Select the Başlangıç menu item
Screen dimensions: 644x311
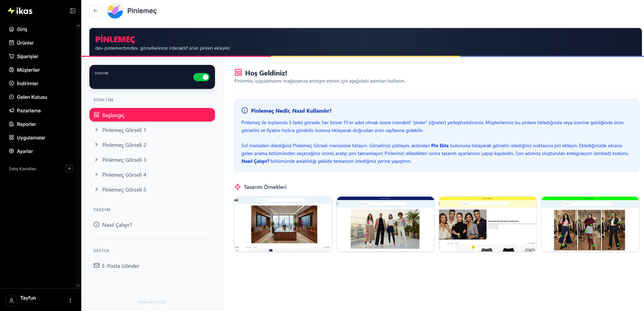coord(152,115)
